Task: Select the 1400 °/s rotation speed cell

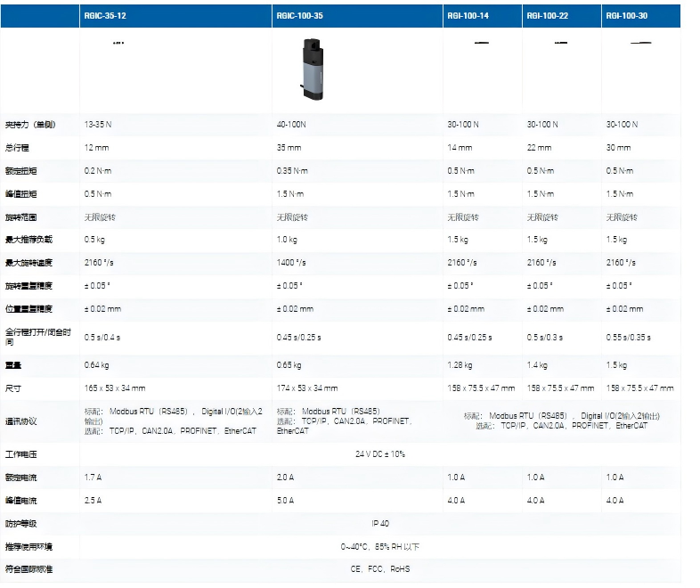Action: pyautogui.click(x=291, y=263)
